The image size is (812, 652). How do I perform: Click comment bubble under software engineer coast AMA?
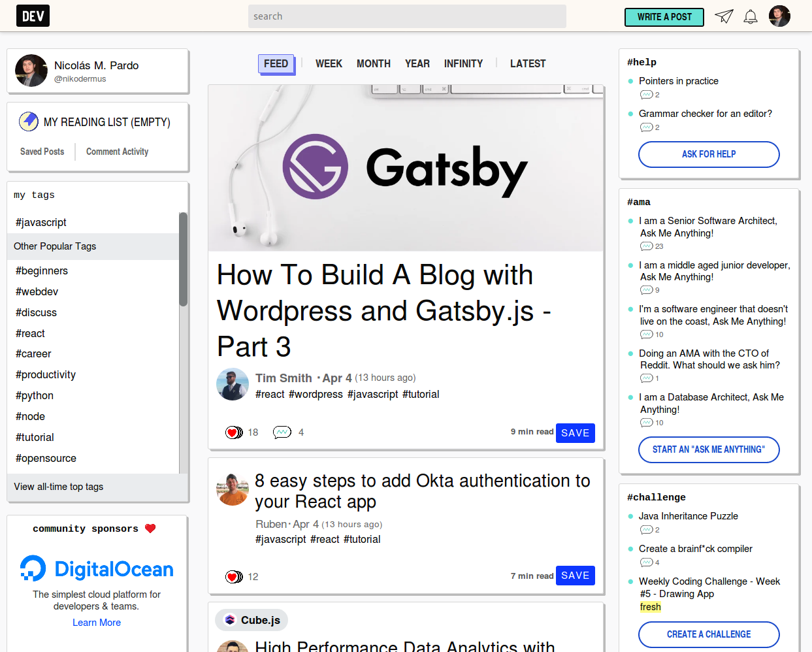[646, 334]
